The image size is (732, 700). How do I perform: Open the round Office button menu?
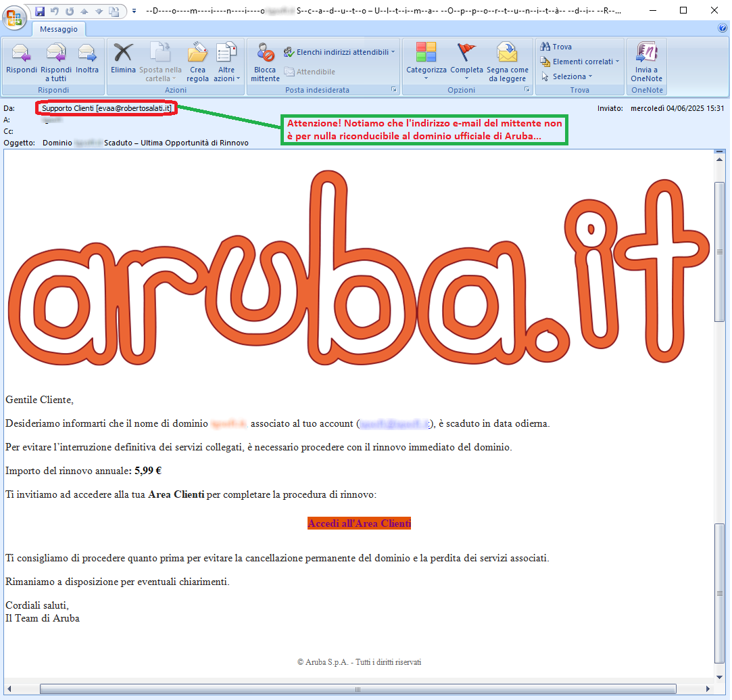pyautogui.click(x=14, y=19)
